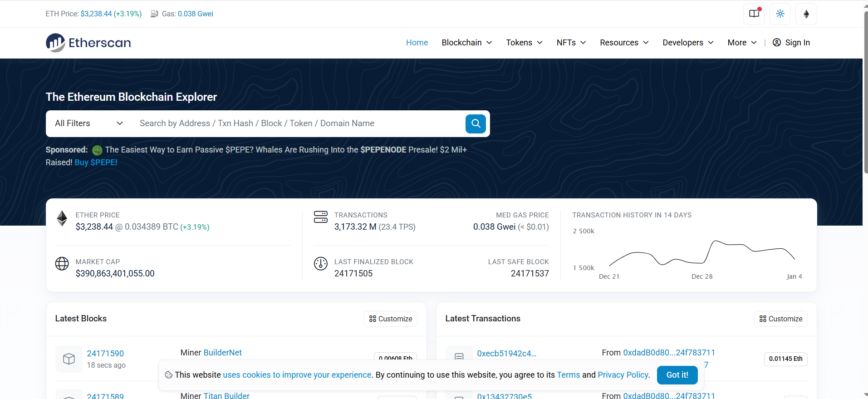Open uses cookies to improve your experience link
Viewport: 868px width, 399px height.
[297, 375]
